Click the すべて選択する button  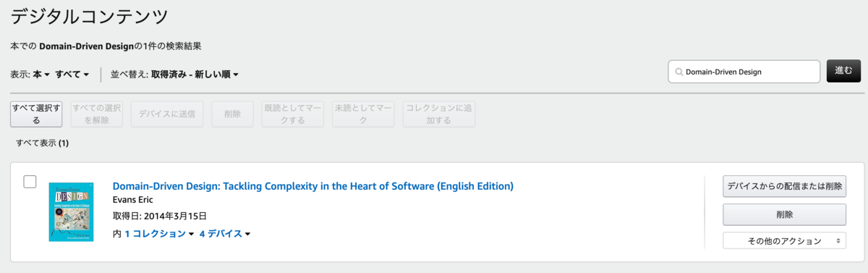click(x=36, y=114)
